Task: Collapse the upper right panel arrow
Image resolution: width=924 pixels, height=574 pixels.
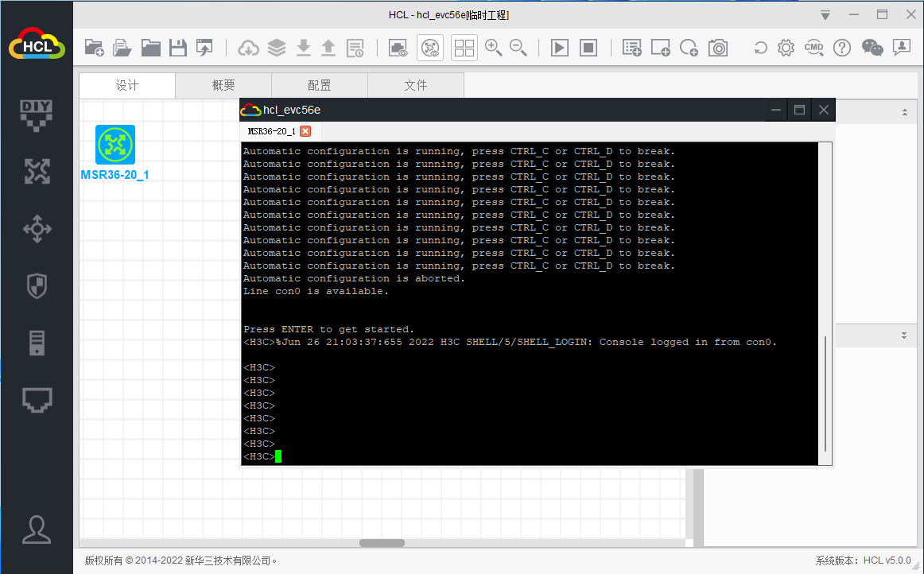Action: pos(903,113)
